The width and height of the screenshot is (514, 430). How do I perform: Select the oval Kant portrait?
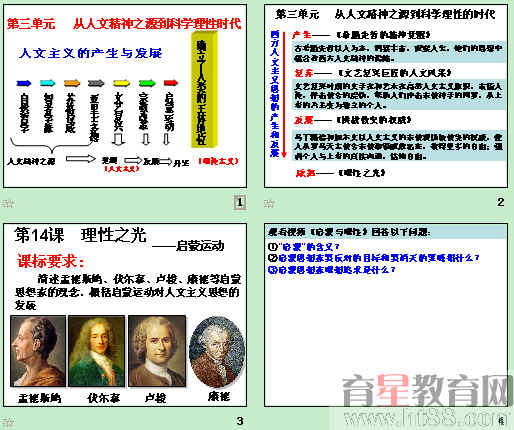[217, 352]
